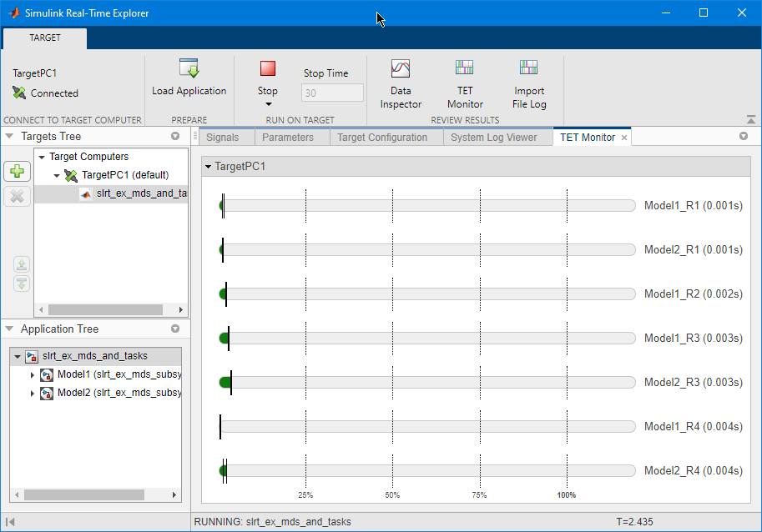This screenshot has width=762, height=532.
Task: Click the Targets Tree scrollbar left arrow
Action: coord(41,309)
